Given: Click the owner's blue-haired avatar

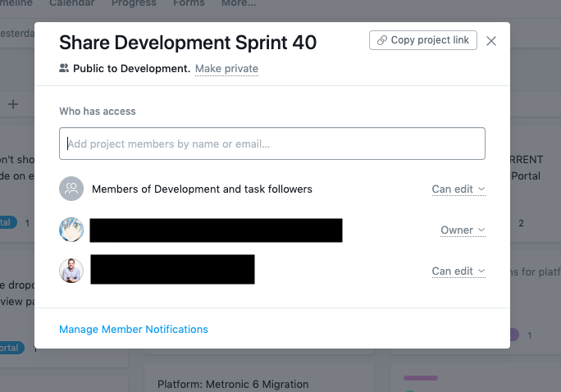Looking at the screenshot, I should click(x=71, y=230).
